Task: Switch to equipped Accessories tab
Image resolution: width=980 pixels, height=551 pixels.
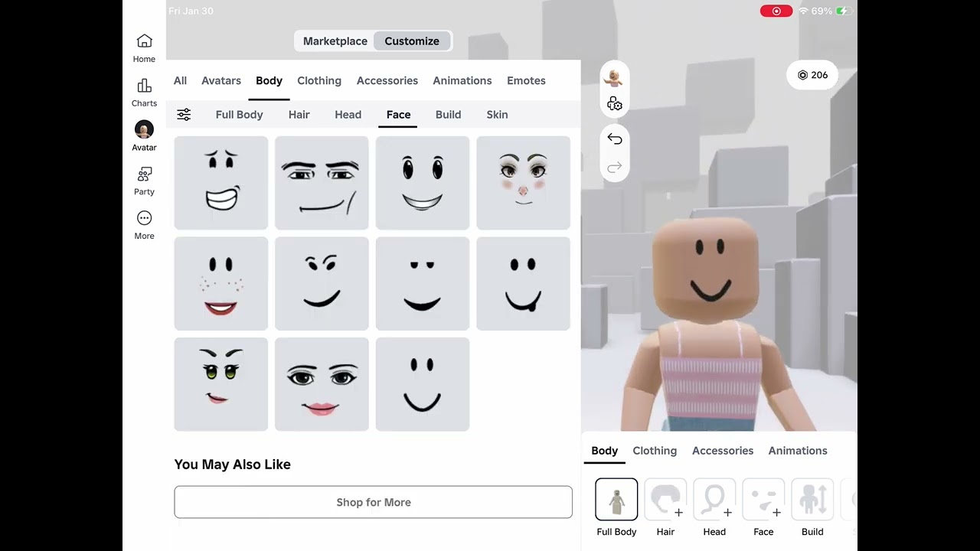Action: tap(723, 451)
